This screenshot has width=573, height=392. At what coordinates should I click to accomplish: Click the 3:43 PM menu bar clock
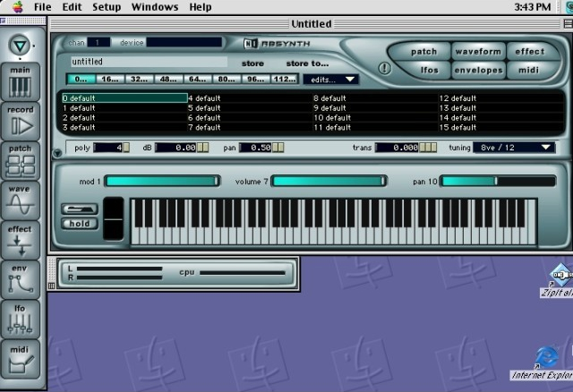click(x=532, y=7)
